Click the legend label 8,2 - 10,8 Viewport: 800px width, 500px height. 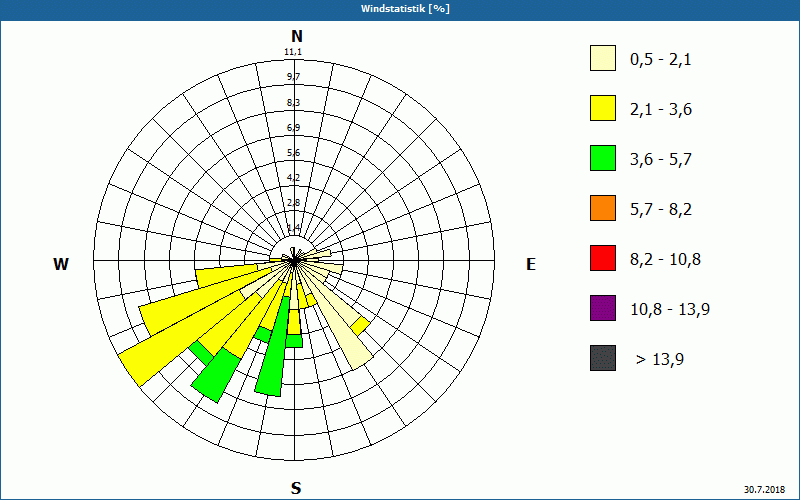[x=665, y=260]
